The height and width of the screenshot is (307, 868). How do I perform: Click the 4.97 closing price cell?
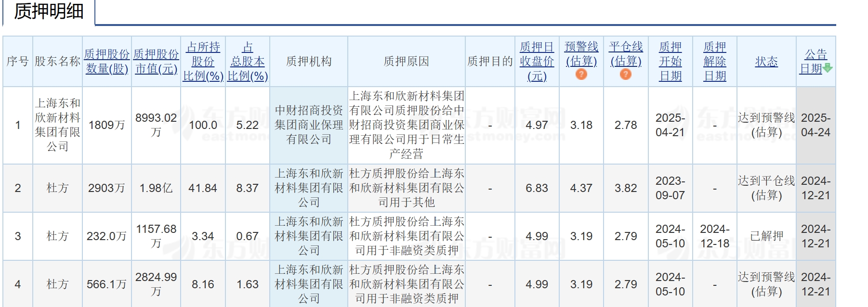click(537, 125)
